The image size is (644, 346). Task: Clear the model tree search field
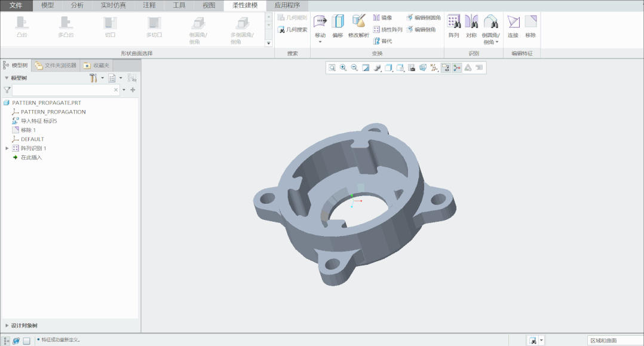(116, 90)
